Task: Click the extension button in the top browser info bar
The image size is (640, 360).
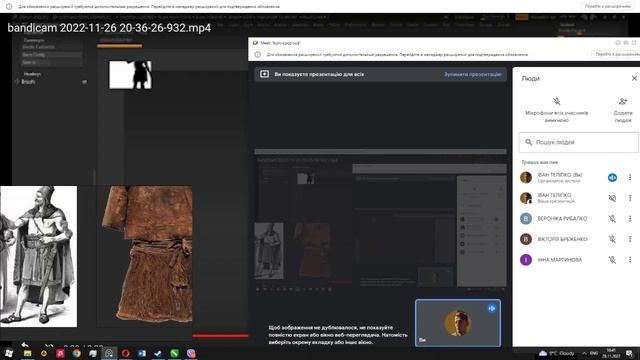Action: [x=607, y=6]
